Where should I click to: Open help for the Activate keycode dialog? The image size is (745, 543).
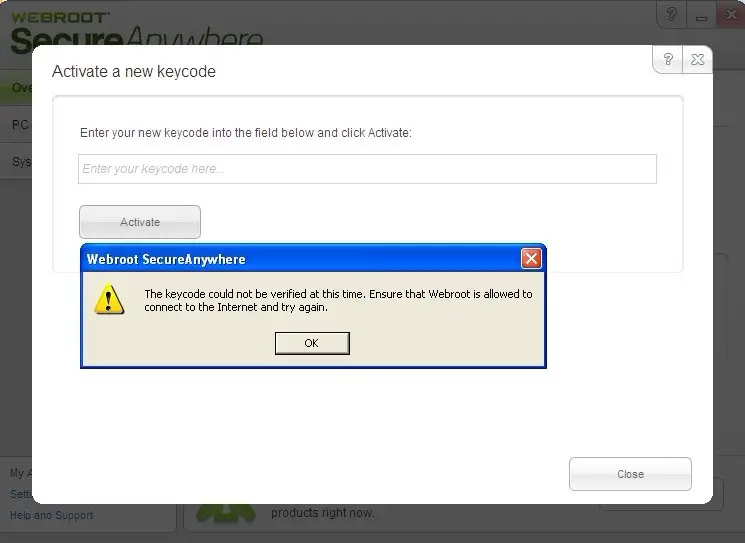pyautogui.click(x=668, y=59)
